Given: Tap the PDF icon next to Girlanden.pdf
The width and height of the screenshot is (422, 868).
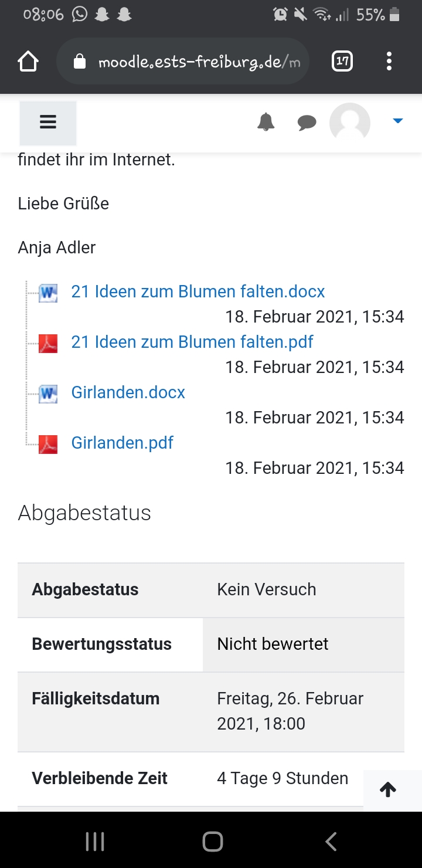Looking at the screenshot, I should [x=48, y=444].
